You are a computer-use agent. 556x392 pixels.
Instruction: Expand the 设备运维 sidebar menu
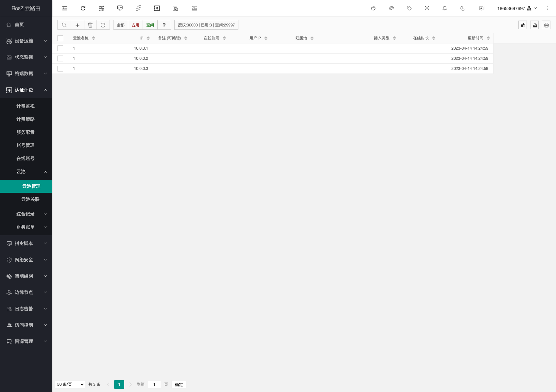point(26,41)
